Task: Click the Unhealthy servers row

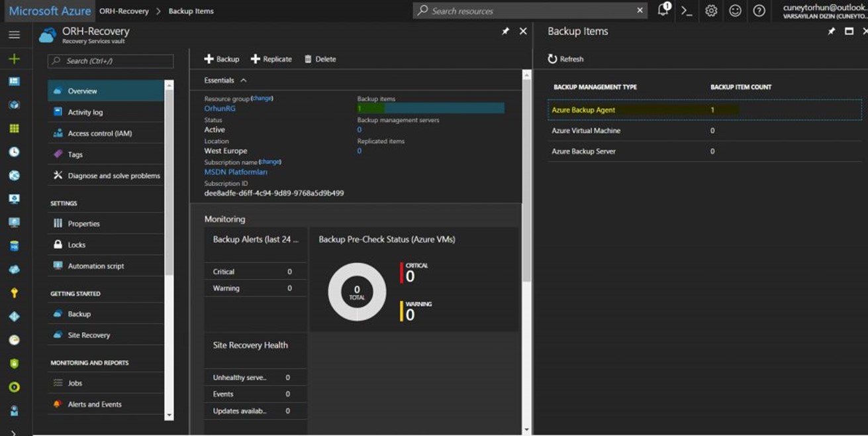Action: (x=255, y=378)
